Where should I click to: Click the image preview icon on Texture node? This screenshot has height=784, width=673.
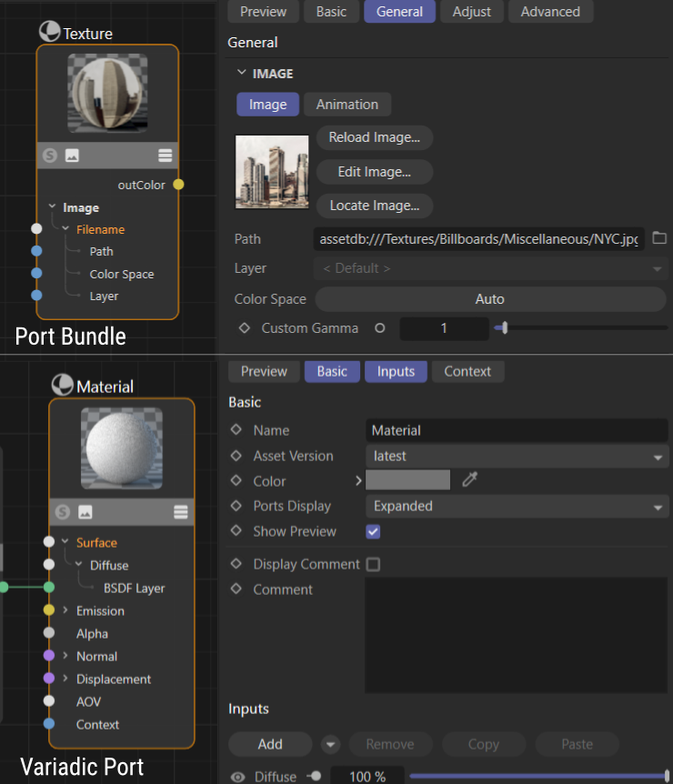72,156
